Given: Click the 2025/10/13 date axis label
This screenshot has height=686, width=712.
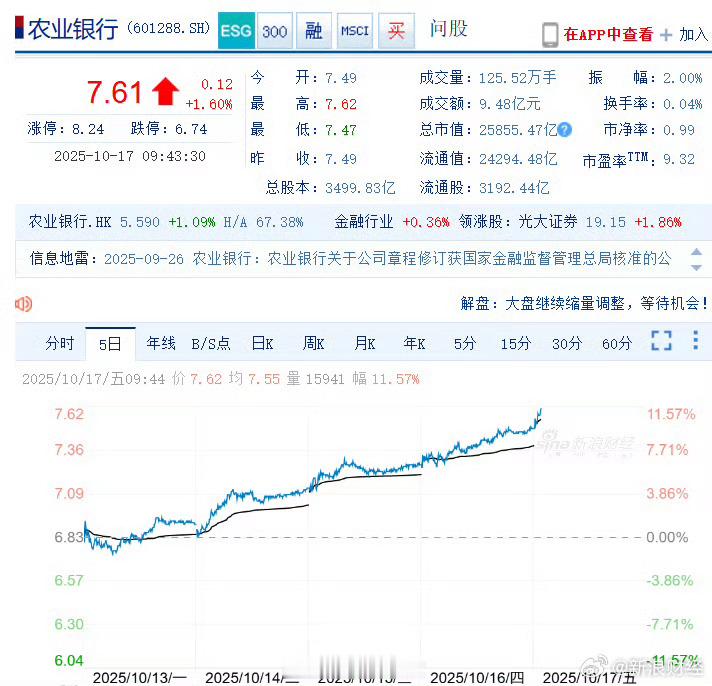Looking at the screenshot, I should 140,678.
